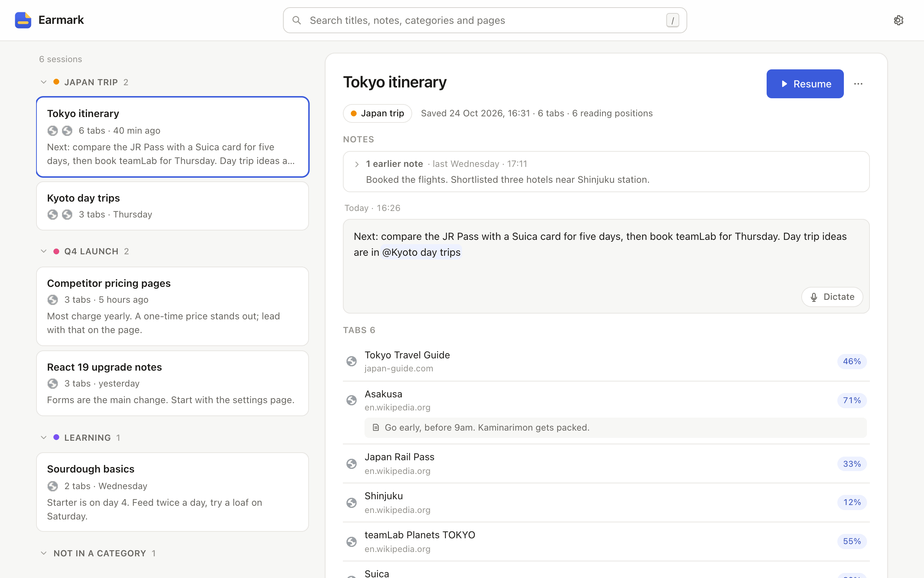Collapse the Q4 Launch category
924x578 pixels.
click(x=44, y=251)
